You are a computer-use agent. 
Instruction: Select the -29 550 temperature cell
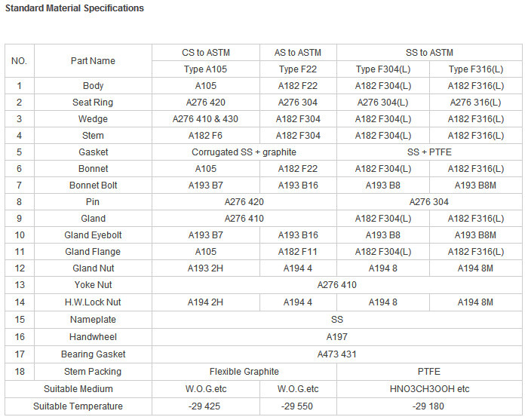pyautogui.click(x=298, y=406)
